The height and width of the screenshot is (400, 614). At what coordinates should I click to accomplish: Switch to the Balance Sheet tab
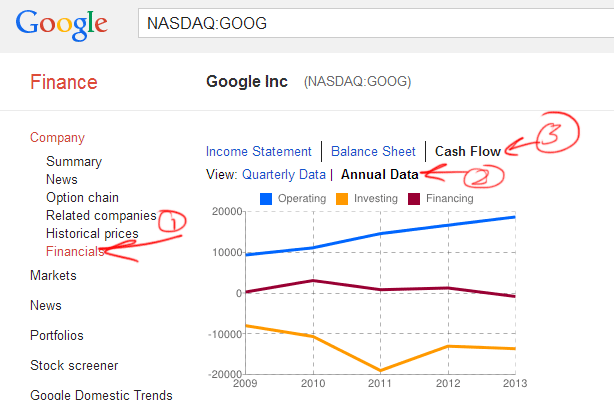coord(373,151)
